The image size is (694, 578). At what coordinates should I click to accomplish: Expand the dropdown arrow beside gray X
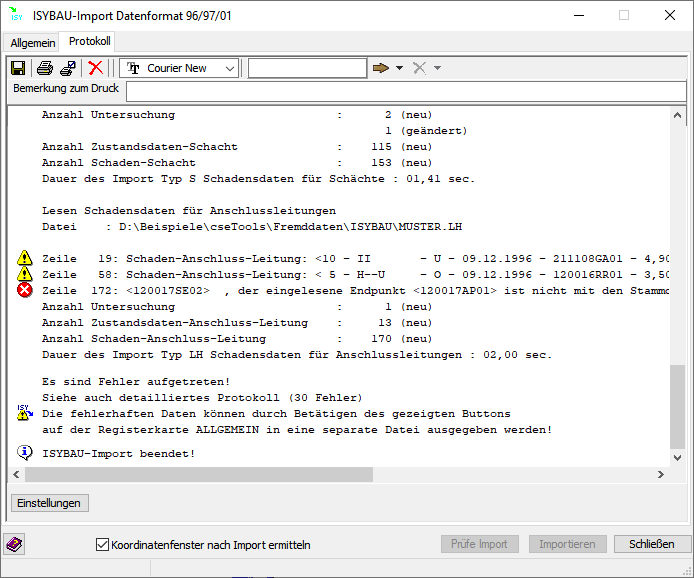coord(437,68)
